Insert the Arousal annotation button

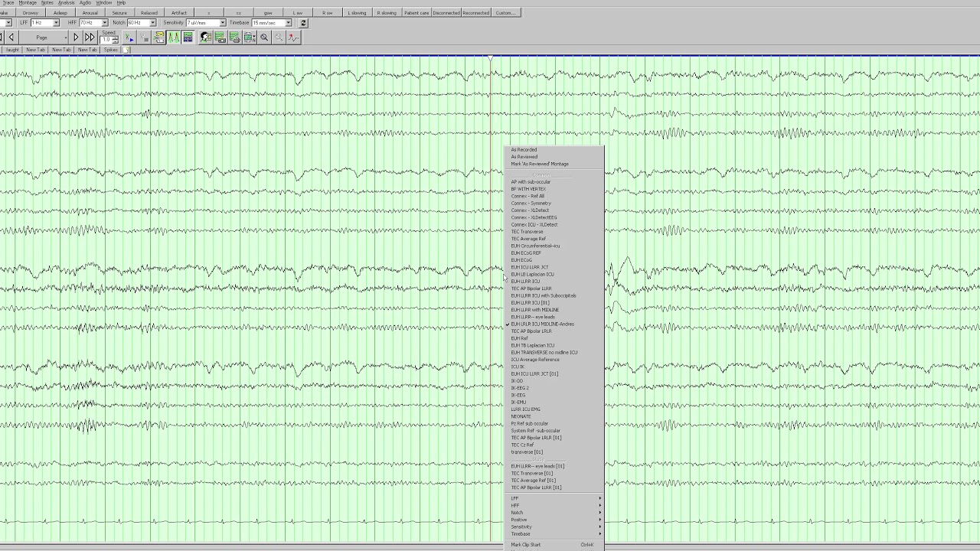point(90,13)
